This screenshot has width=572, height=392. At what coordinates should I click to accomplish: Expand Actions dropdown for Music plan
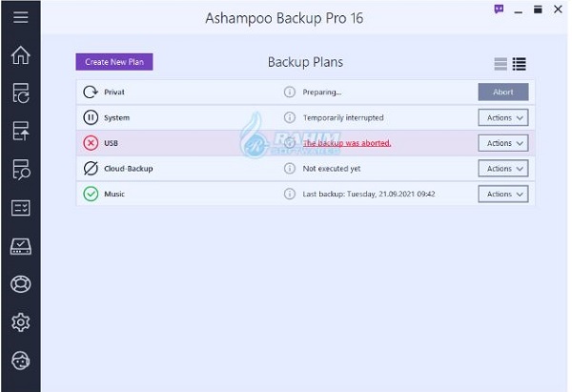point(502,194)
